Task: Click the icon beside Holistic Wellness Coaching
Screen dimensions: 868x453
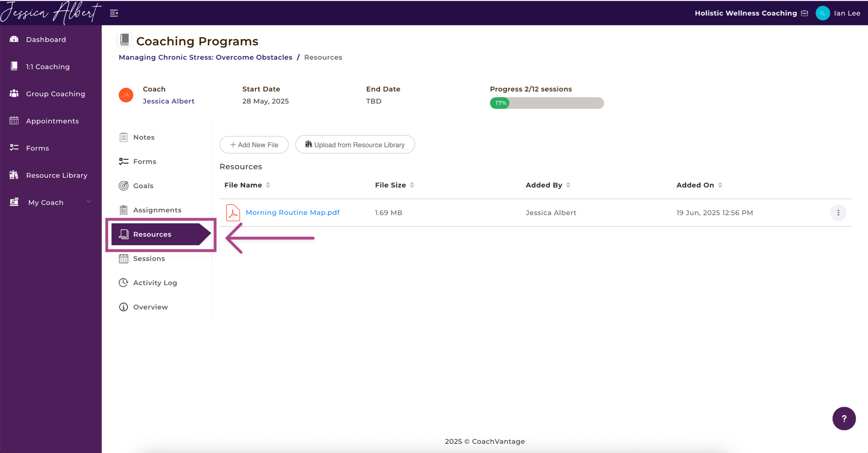Action: (805, 13)
